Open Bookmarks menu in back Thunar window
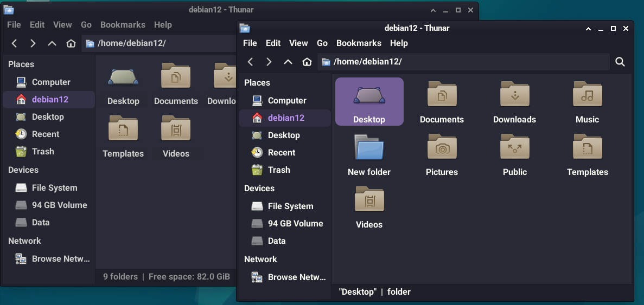Screen dimensions: 644x305 click(x=123, y=24)
